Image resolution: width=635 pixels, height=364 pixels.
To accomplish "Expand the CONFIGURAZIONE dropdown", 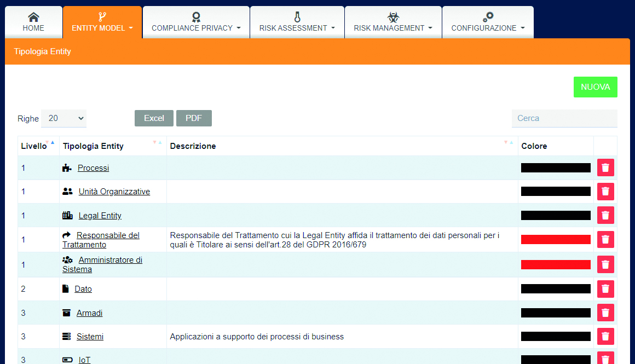I will point(487,22).
